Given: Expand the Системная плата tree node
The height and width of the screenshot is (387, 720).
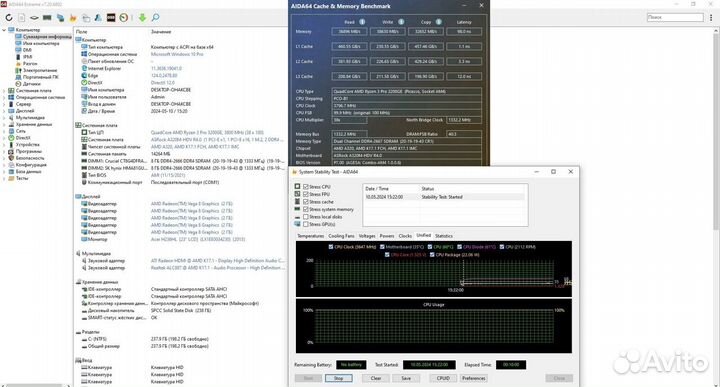Looking at the screenshot, I should coord(4,90).
